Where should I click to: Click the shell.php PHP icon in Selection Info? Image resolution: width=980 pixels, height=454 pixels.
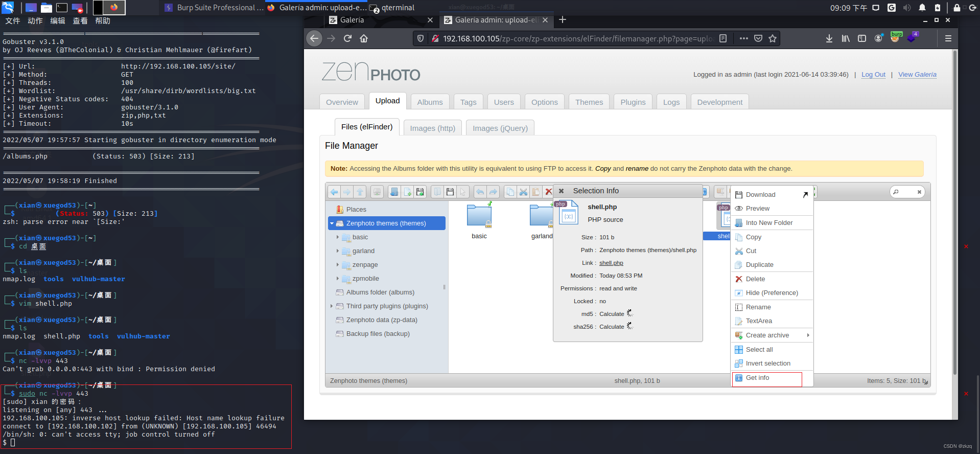(567, 212)
